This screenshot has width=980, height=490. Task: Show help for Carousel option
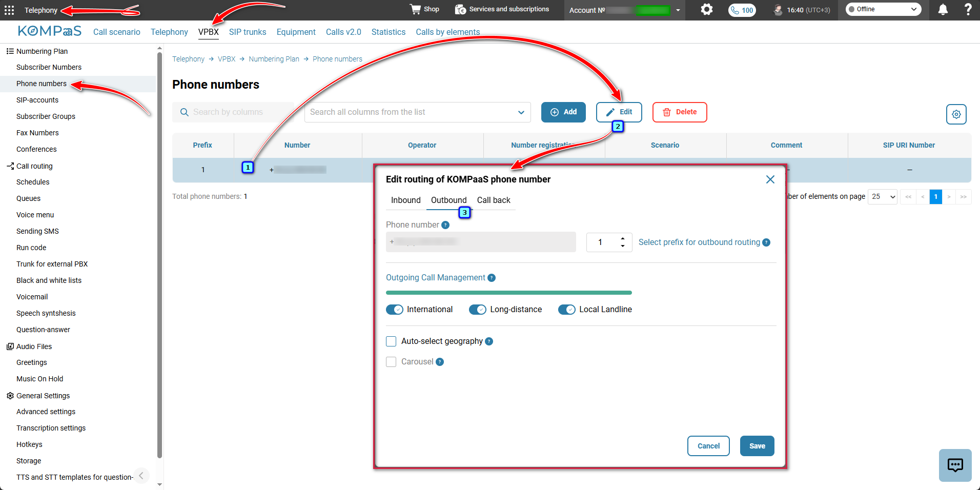click(440, 362)
